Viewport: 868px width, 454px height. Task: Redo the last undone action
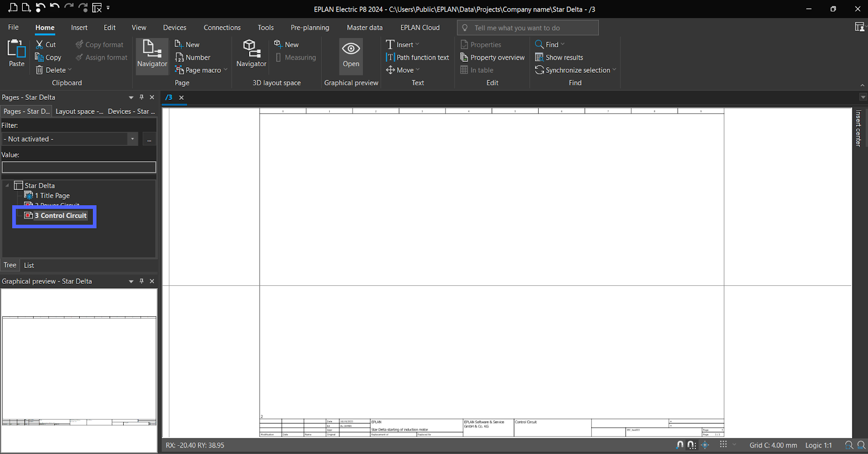[69, 8]
